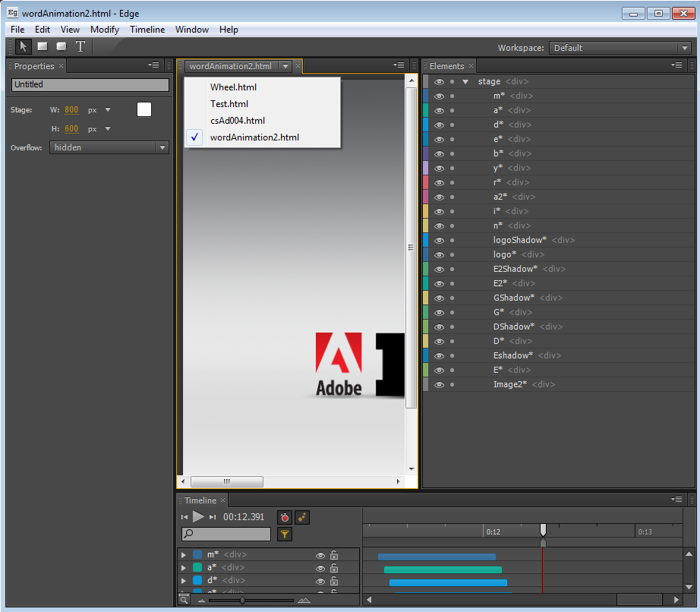Screen dimensions: 700x612
Task: Expand the a* layer in timeline
Action: (x=184, y=568)
